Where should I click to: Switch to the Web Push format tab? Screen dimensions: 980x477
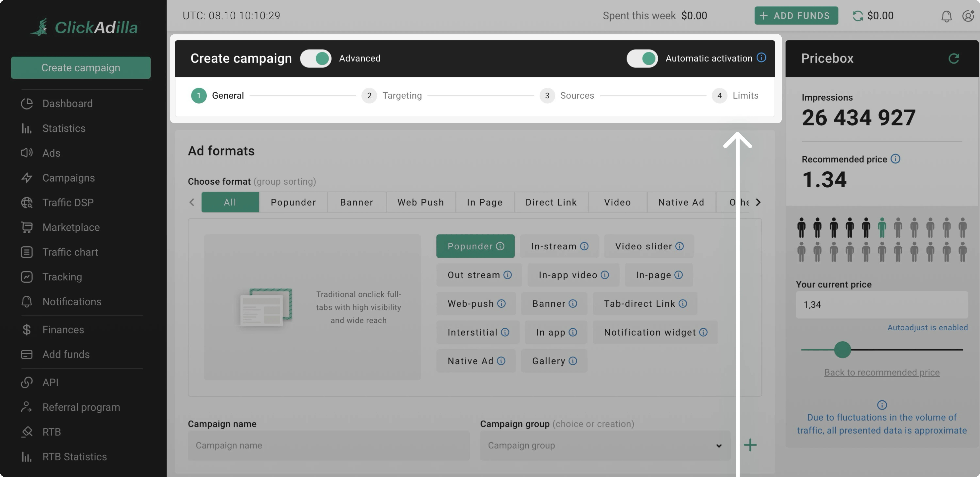(x=420, y=202)
